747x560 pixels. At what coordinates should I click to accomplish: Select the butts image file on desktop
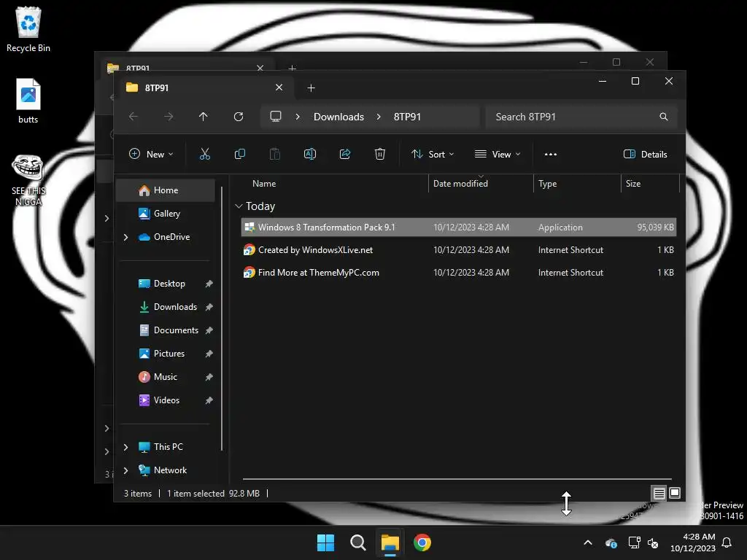click(x=28, y=101)
